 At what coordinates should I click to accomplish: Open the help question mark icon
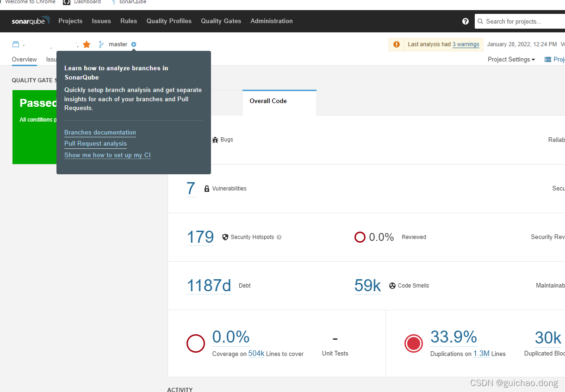(466, 21)
